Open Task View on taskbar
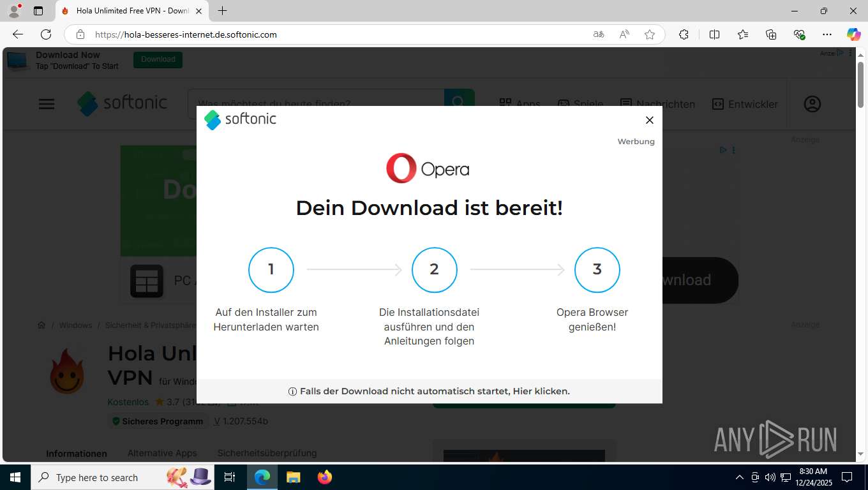 click(230, 477)
